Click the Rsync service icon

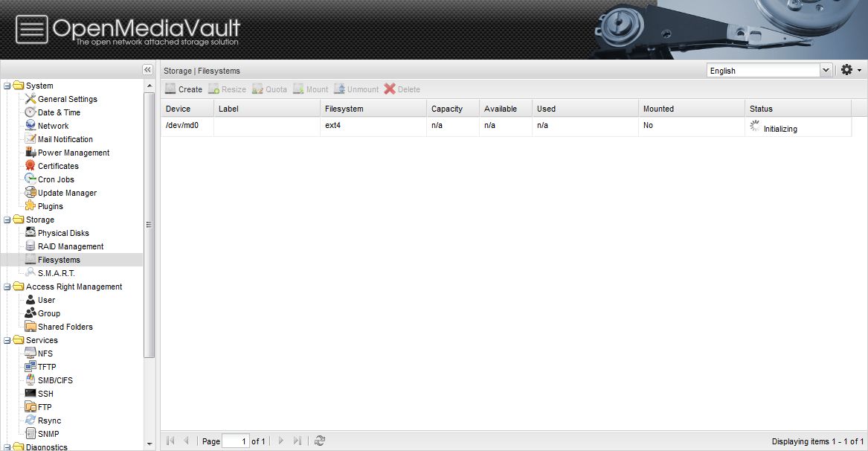pos(30,420)
